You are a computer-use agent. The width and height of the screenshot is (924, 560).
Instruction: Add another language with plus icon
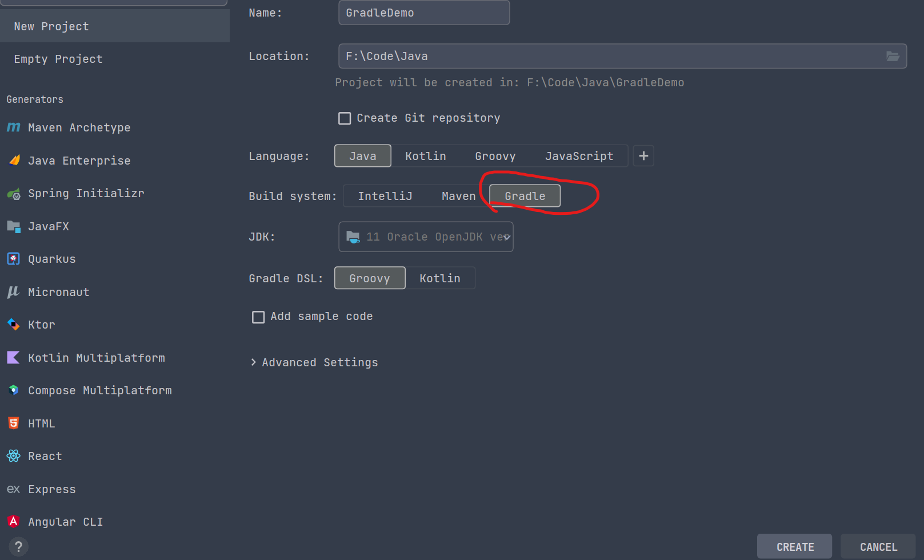point(643,155)
